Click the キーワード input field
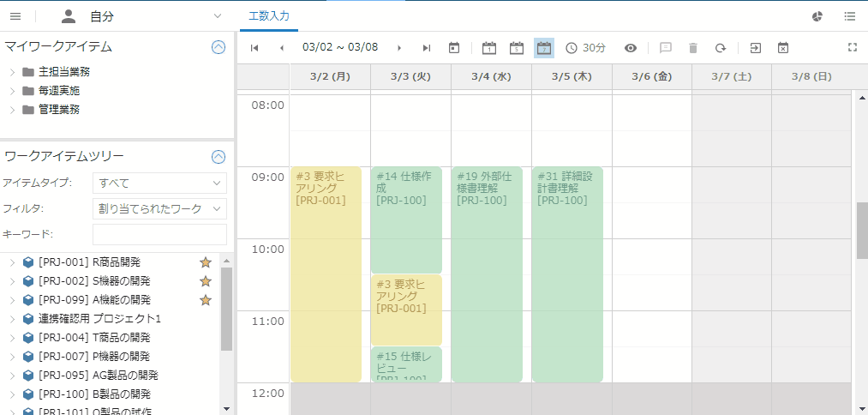Screen dimensions: 868x415 pos(159,234)
